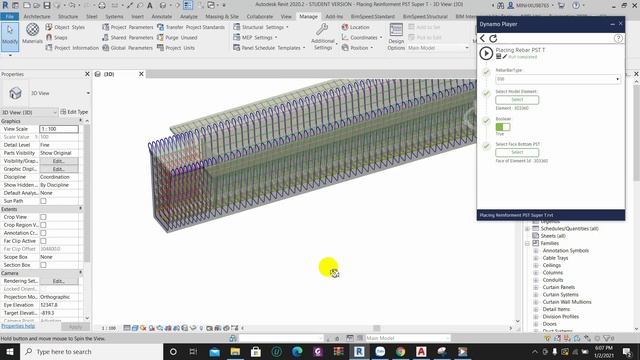The height and width of the screenshot is (360, 640).
Task: Open the Materials browser
Action: click(32, 34)
